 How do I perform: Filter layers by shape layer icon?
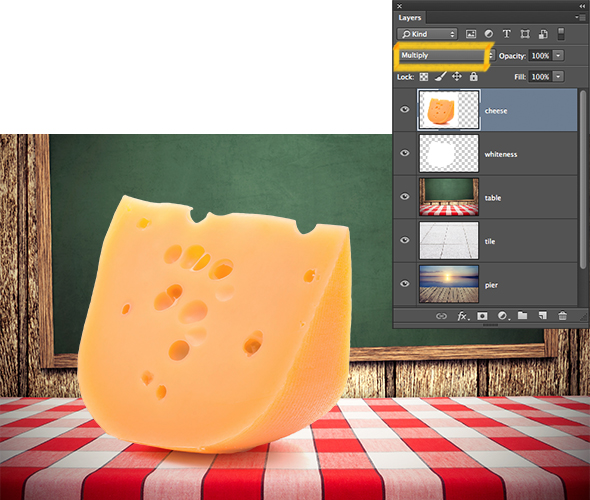pyautogui.click(x=525, y=34)
